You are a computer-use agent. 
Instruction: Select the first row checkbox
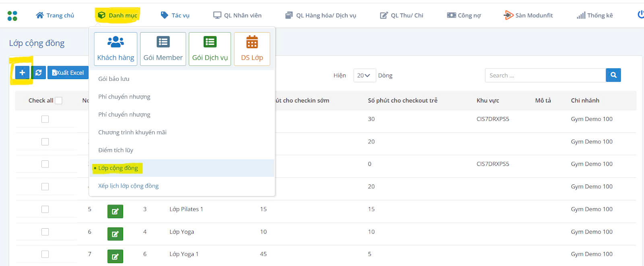pyautogui.click(x=45, y=119)
